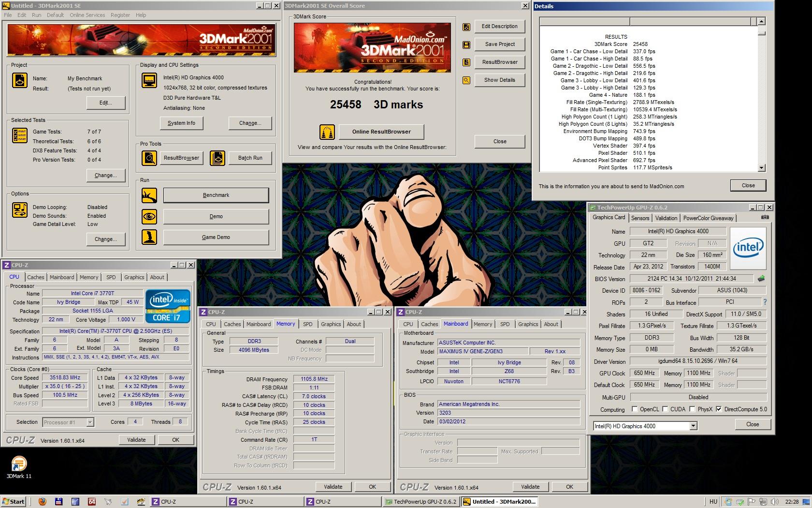Viewport: 812px width, 508px height.
Task: Open the Online Services menu
Action: tap(87, 15)
